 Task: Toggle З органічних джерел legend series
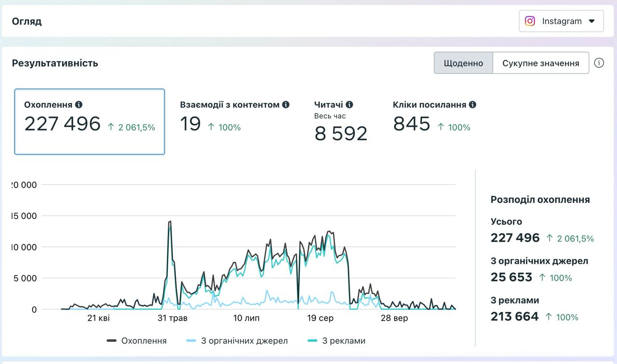click(237, 341)
